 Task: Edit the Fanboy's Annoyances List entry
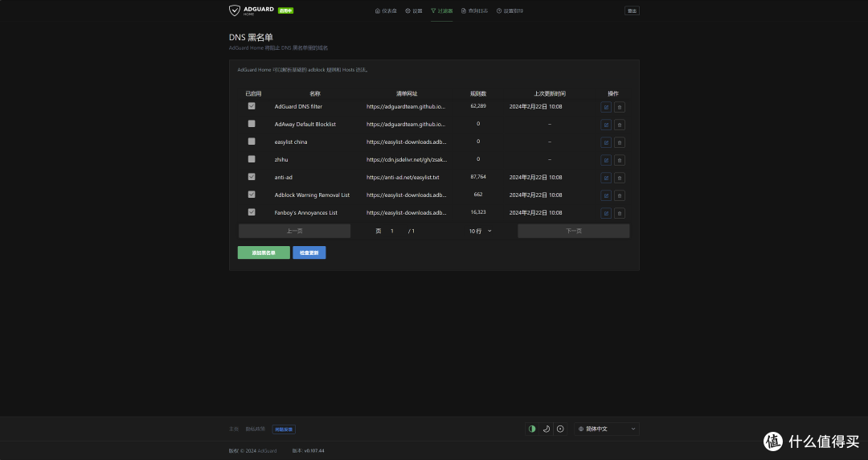point(606,213)
